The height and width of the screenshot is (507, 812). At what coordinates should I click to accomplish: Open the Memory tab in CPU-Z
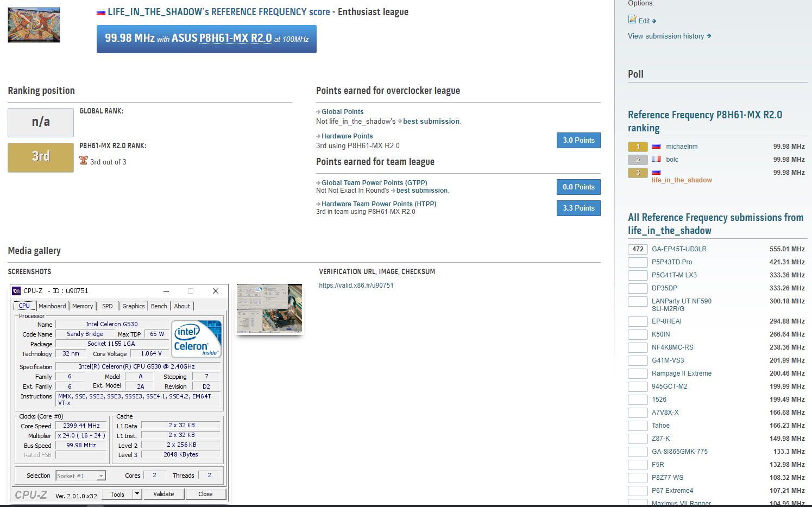(83, 306)
